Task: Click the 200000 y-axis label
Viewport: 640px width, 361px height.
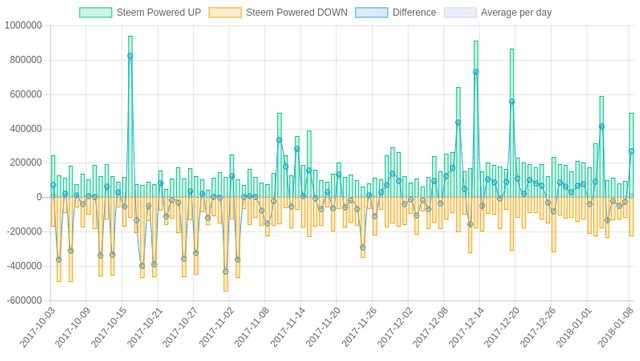Action: tap(26, 163)
